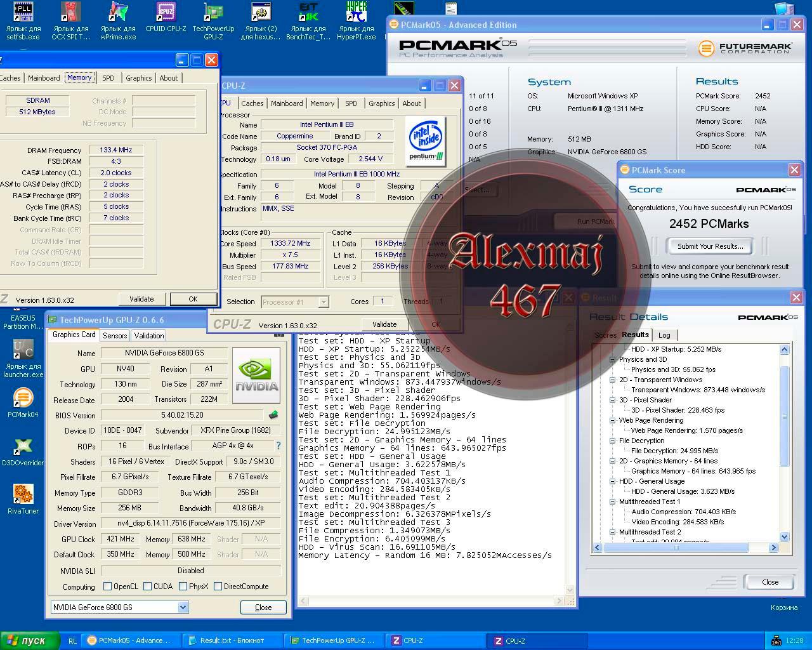Click the NVIDIA logo in GPU-Z
Image resolution: width=812 pixels, height=650 pixels.
click(256, 375)
